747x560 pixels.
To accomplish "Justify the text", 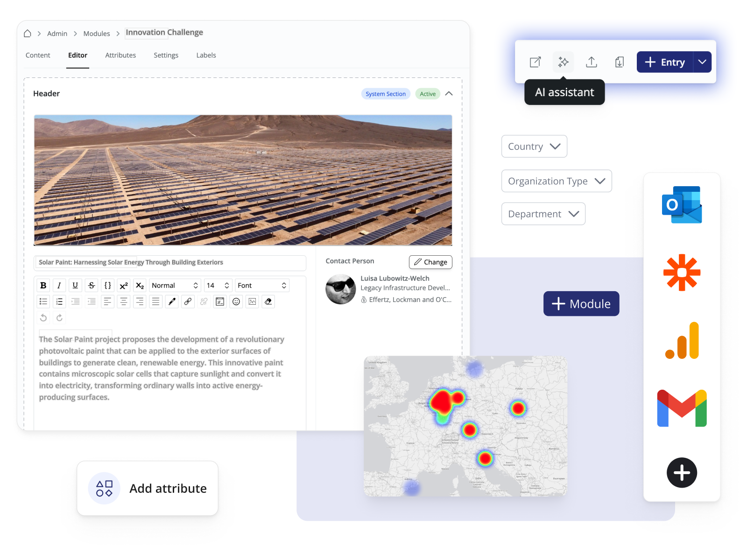I will tap(156, 301).
